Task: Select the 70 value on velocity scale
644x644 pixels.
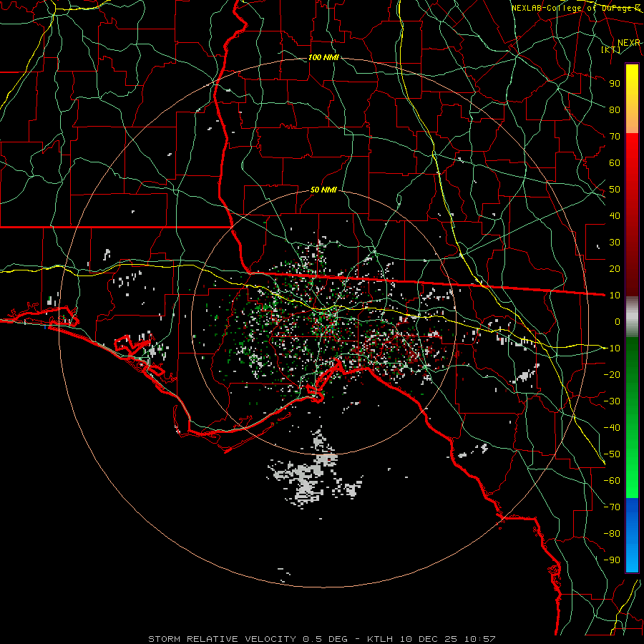Action: pyautogui.click(x=615, y=137)
